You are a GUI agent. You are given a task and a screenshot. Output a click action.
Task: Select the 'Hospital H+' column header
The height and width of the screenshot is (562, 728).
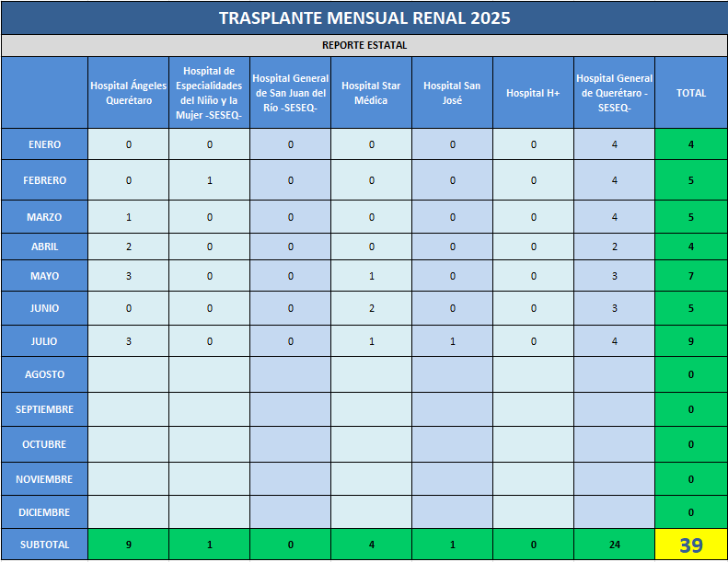click(x=533, y=93)
